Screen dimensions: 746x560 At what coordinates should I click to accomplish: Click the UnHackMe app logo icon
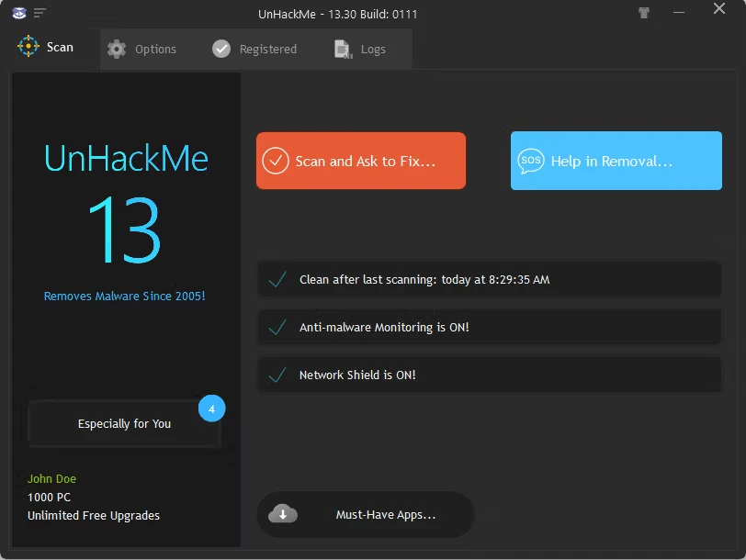18,12
